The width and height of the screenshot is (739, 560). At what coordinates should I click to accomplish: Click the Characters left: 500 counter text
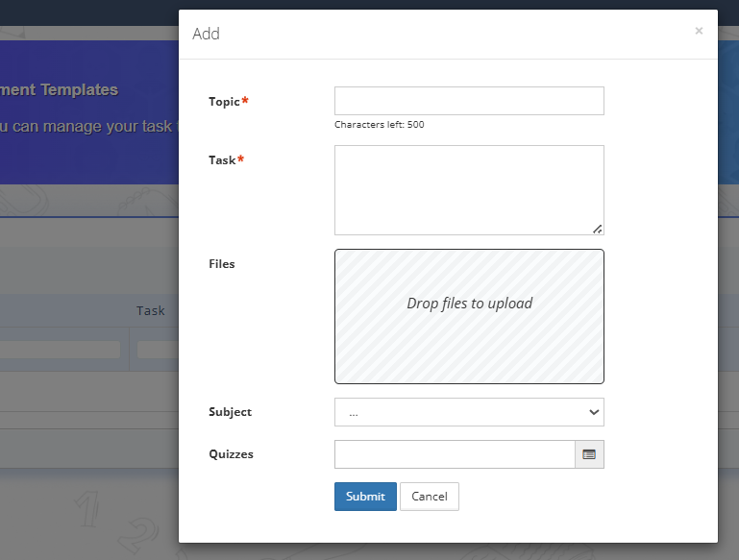point(379,125)
